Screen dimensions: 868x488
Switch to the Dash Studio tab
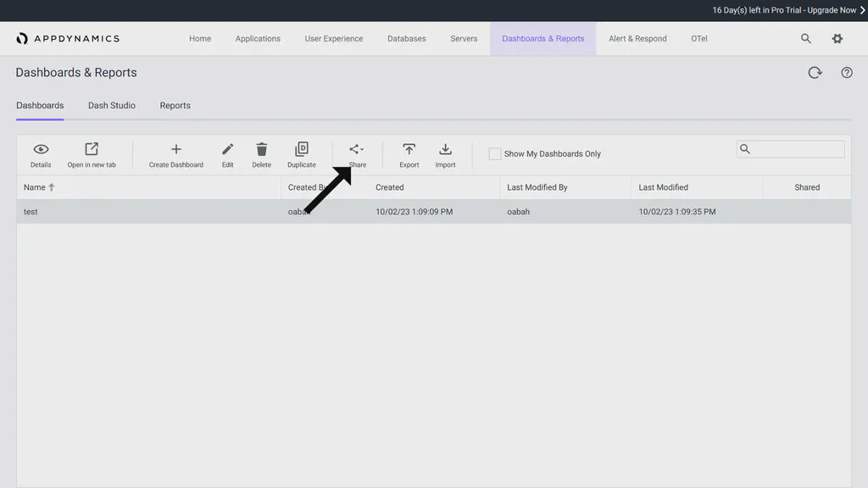(x=111, y=105)
